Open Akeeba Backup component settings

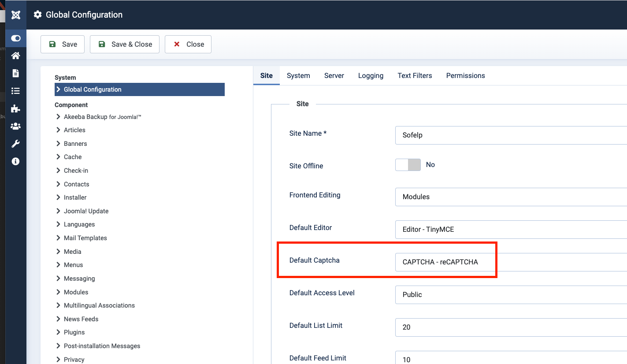click(x=102, y=117)
